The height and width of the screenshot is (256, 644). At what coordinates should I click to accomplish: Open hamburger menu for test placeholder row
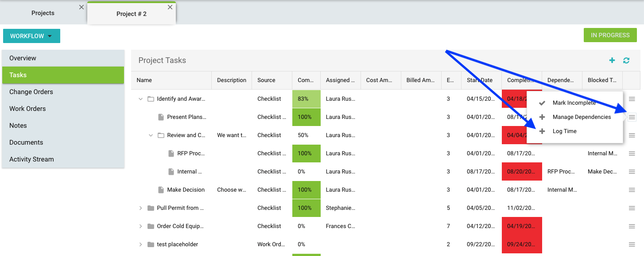[x=632, y=244]
